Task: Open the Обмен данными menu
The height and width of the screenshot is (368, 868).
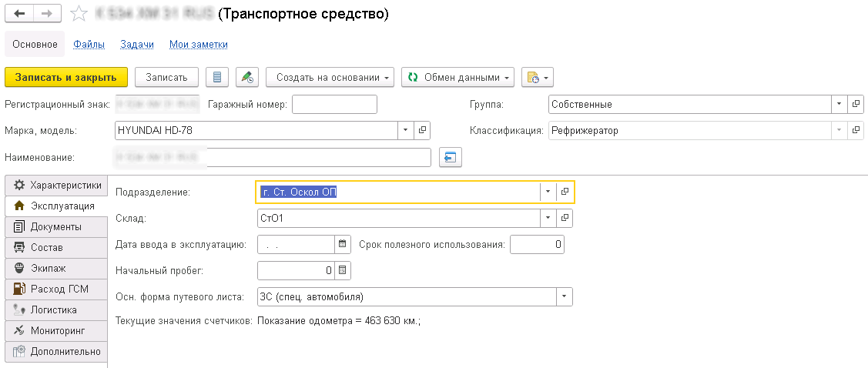Action: 457,78
